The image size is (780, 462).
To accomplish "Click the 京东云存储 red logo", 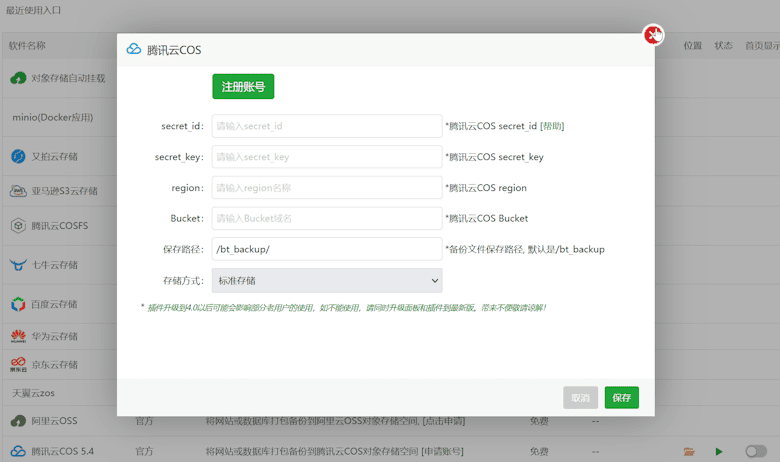I will (18, 365).
